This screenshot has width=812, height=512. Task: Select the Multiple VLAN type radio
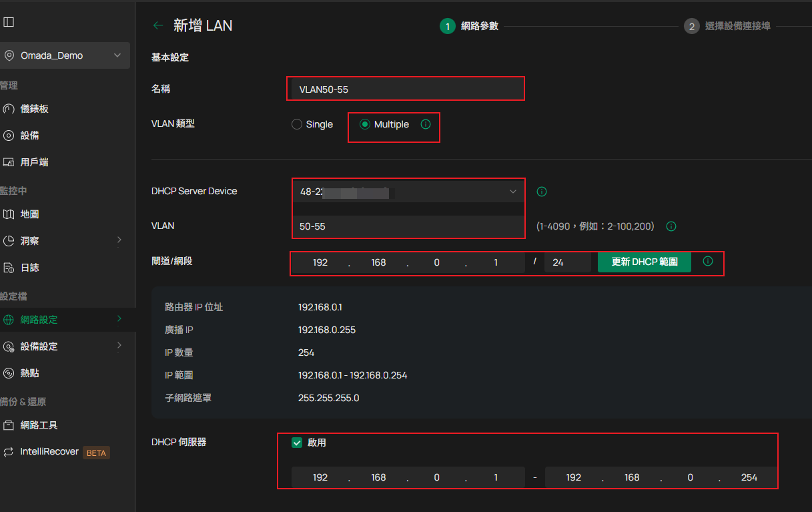pyautogui.click(x=365, y=124)
